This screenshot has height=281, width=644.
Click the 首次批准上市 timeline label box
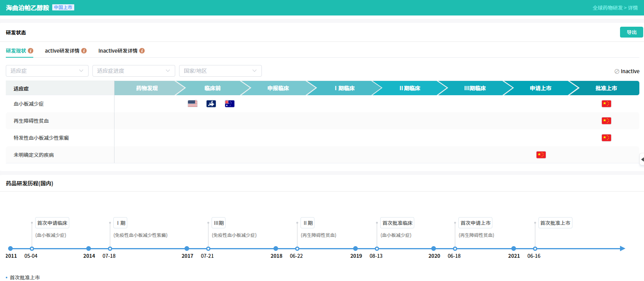pyautogui.click(x=555, y=223)
